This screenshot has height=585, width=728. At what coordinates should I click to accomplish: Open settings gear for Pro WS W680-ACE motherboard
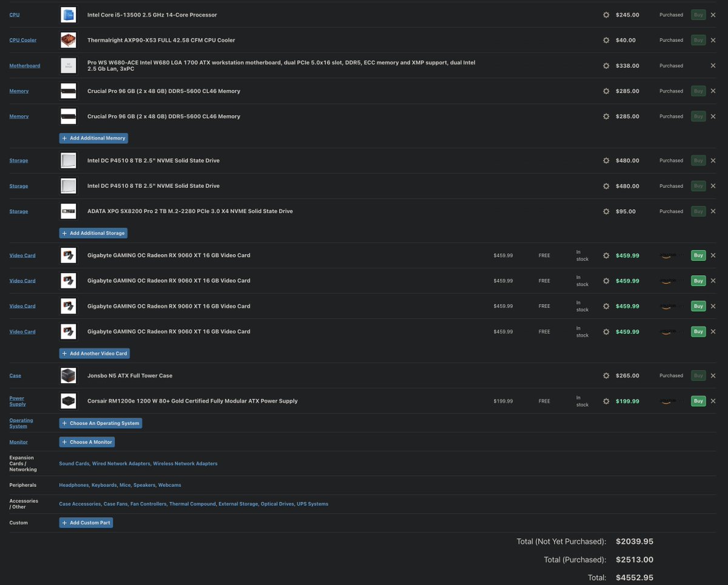[605, 65]
